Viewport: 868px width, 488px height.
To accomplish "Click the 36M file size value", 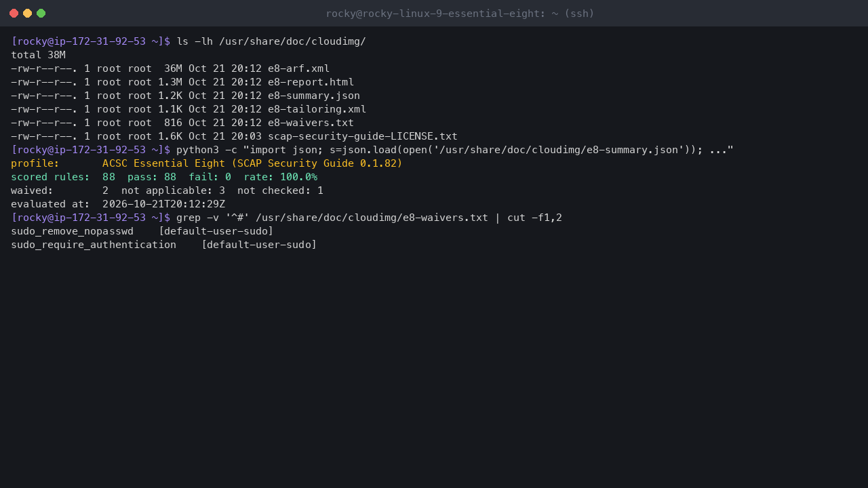I will (173, 68).
